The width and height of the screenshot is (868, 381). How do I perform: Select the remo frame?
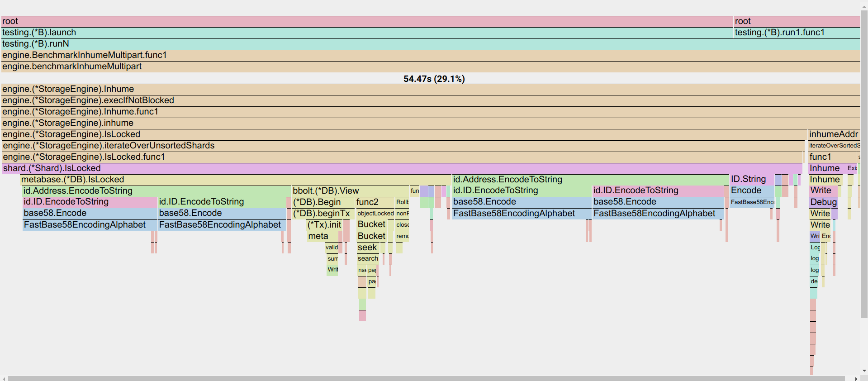pyautogui.click(x=402, y=236)
